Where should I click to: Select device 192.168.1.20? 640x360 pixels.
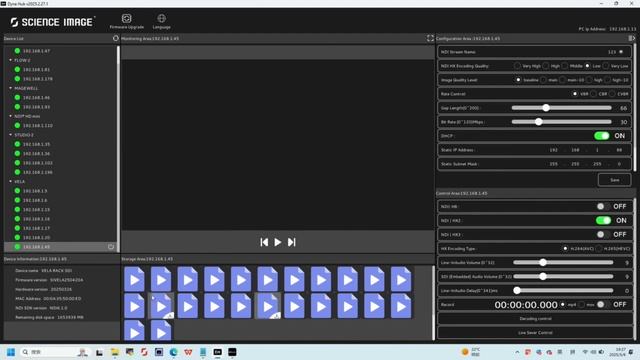[x=36, y=238]
